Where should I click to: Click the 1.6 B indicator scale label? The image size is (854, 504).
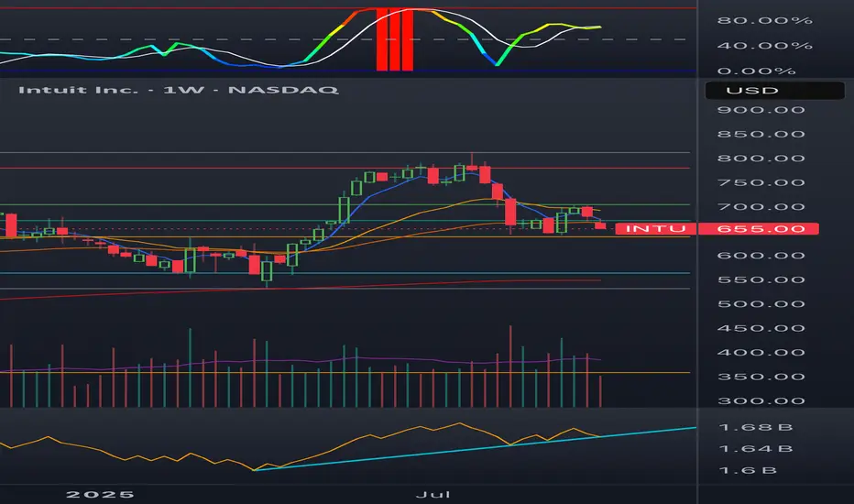[x=748, y=470]
